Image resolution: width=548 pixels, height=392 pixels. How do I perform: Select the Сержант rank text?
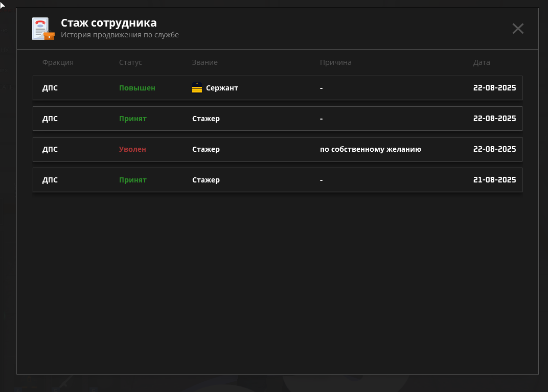[222, 88]
